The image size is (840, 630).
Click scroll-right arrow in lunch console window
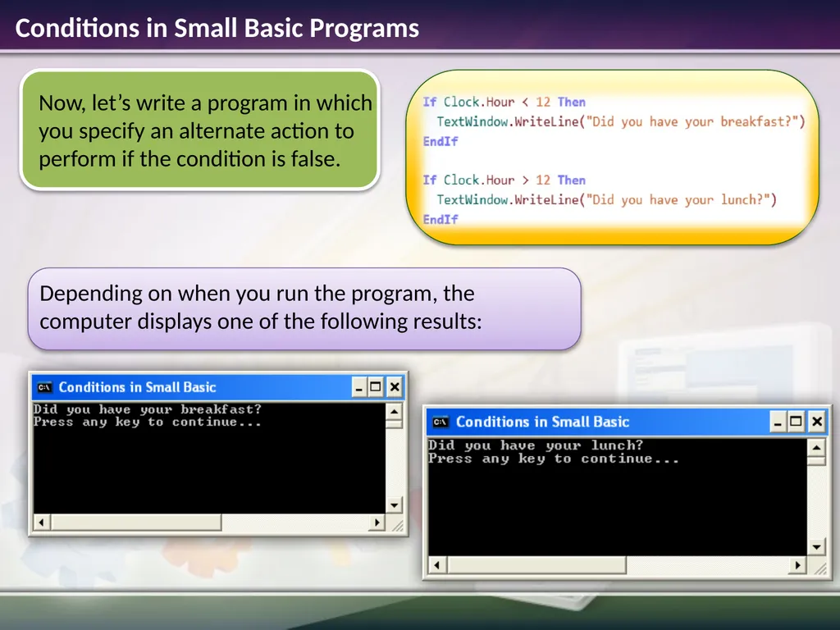(798, 565)
